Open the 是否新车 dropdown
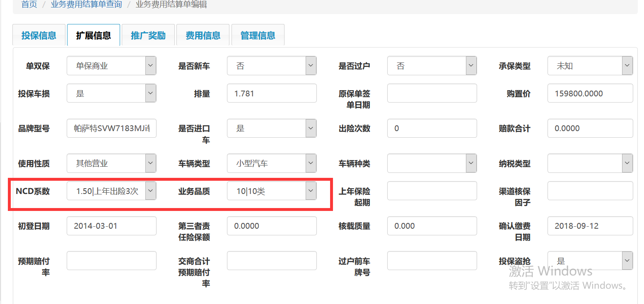The height and width of the screenshot is (304, 644). pos(272,66)
